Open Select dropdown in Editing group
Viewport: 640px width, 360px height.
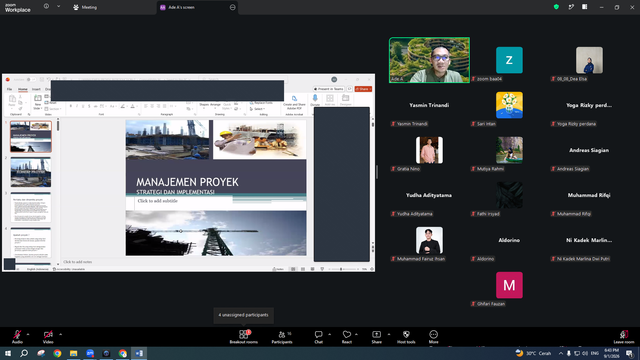(x=258, y=109)
